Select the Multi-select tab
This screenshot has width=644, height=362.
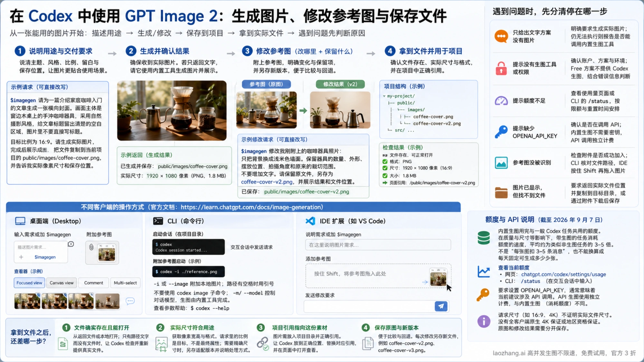[125, 283]
